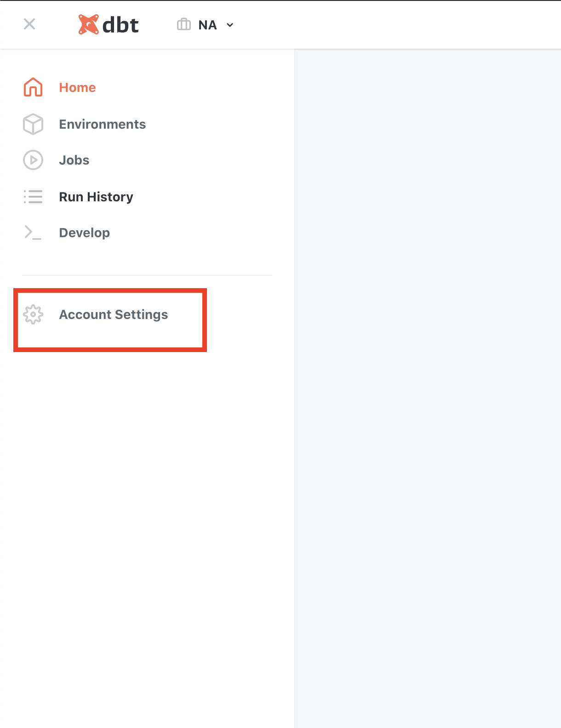The width and height of the screenshot is (561, 728).
Task: Click the Run History list icon
Action: pyautogui.click(x=33, y=197)
